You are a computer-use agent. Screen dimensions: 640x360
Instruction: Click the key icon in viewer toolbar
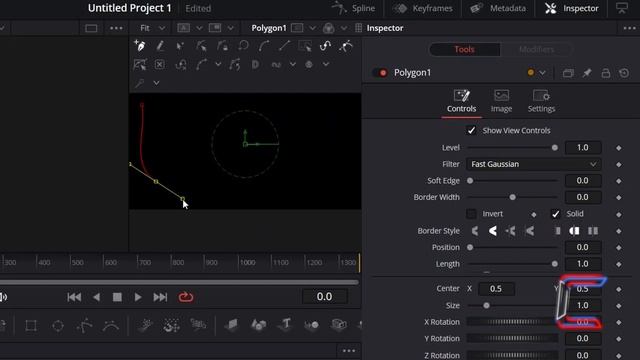pos(140,83)
